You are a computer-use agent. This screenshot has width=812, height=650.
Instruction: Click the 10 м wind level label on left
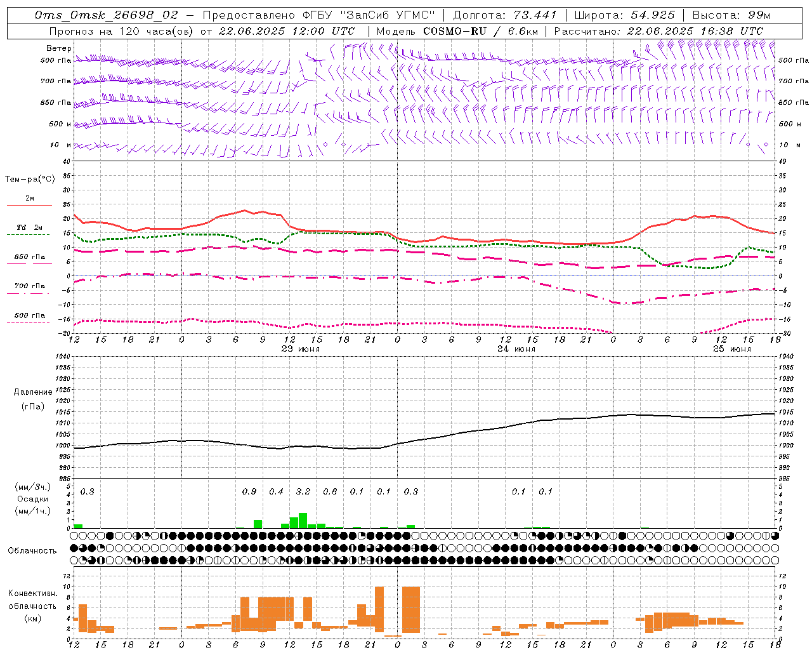[x=61, y=145]
